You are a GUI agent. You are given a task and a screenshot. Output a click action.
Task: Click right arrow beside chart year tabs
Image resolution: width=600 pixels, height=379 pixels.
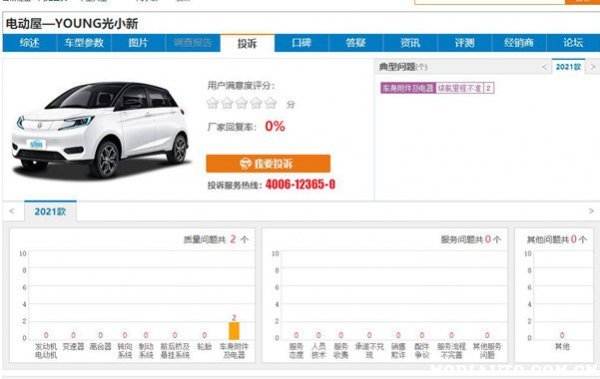coord(591,211)
